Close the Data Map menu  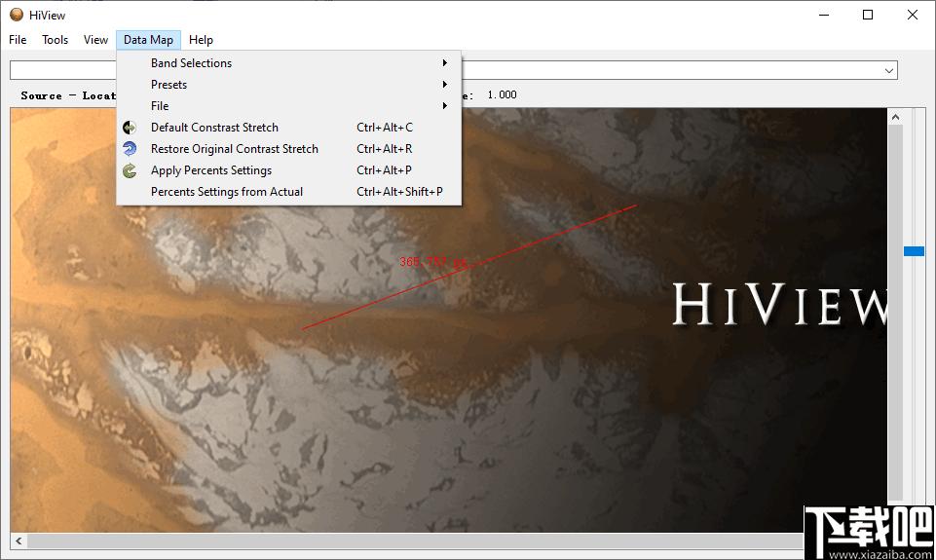pyautogui.click(x=149, y=39)
